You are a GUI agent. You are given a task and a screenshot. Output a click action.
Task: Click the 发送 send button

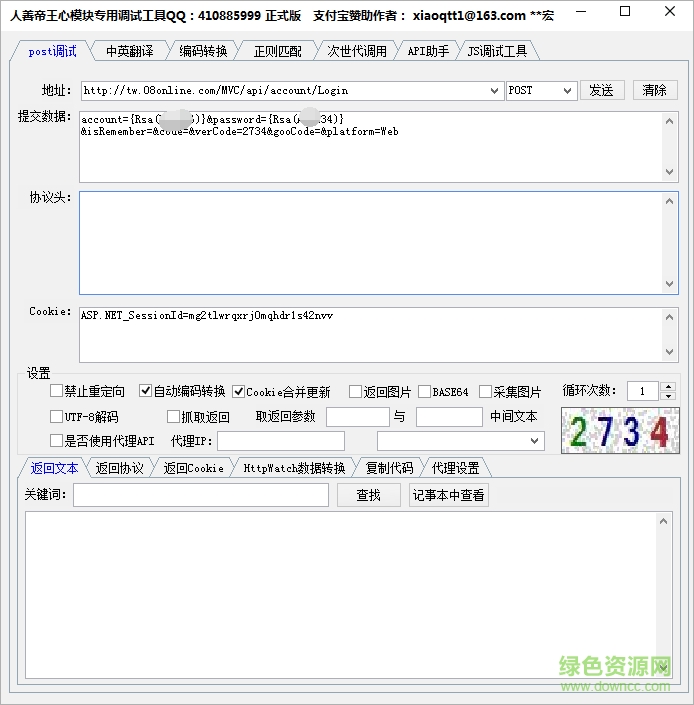602,90
